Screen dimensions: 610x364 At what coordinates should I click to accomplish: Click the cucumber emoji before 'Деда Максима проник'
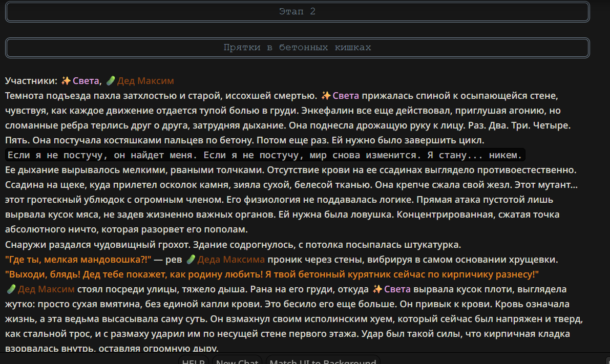click(x=191, y=260)
